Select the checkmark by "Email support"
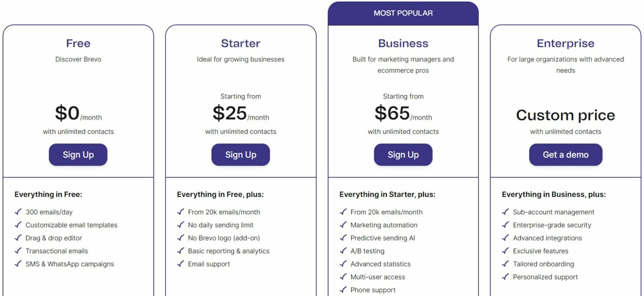The image size is (644, 296). (x=181, y=264)
